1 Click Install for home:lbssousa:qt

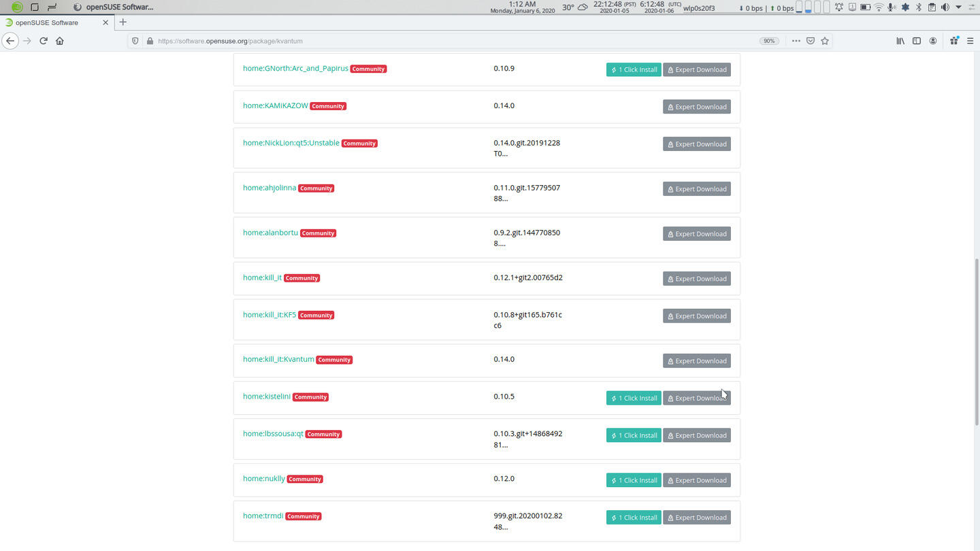(634, 435)
